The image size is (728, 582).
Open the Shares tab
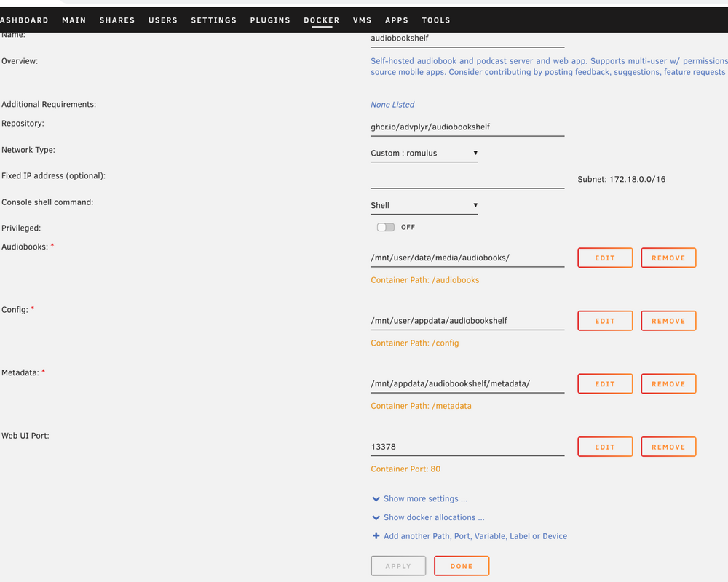117,20
